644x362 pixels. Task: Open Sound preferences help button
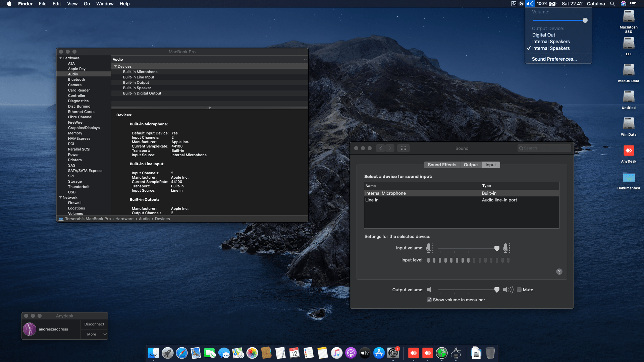pyautogui.click(x=559, y=271)
